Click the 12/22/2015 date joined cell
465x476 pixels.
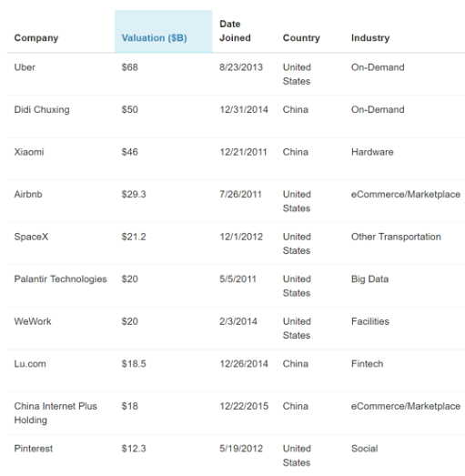pos(244,406)
